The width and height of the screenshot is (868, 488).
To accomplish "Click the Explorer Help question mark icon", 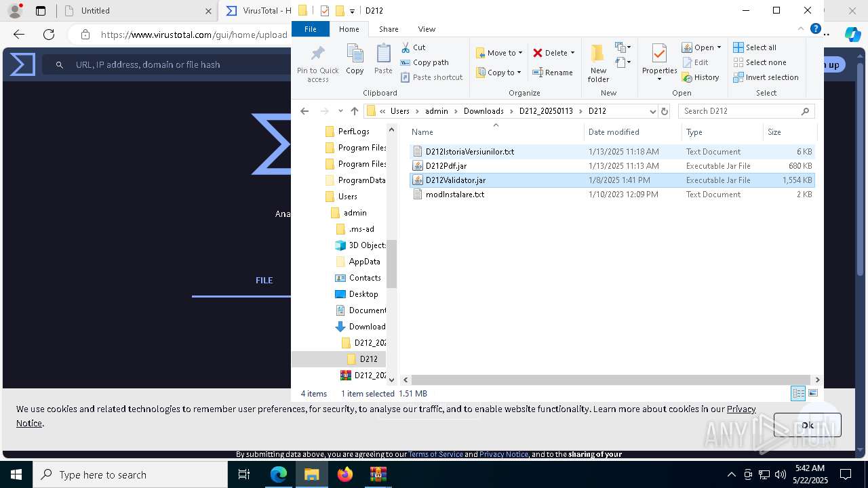I will (x=816, y=29).
